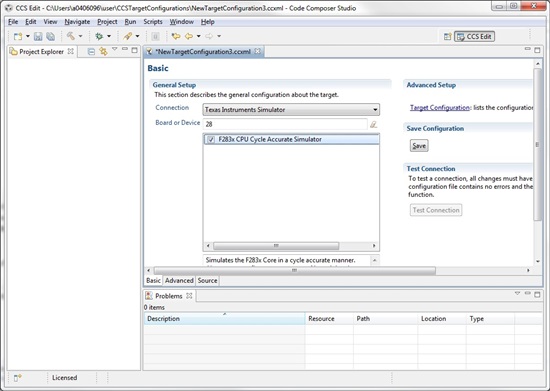Open the Connection combo box
The height and width of the screenshot is (391, 550).
(291, 109)
